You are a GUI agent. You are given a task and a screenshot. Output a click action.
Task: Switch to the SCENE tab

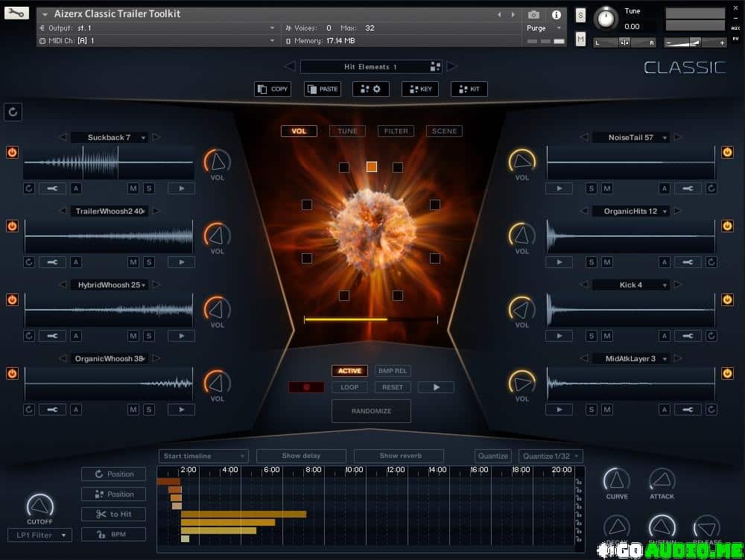[444, 131]
